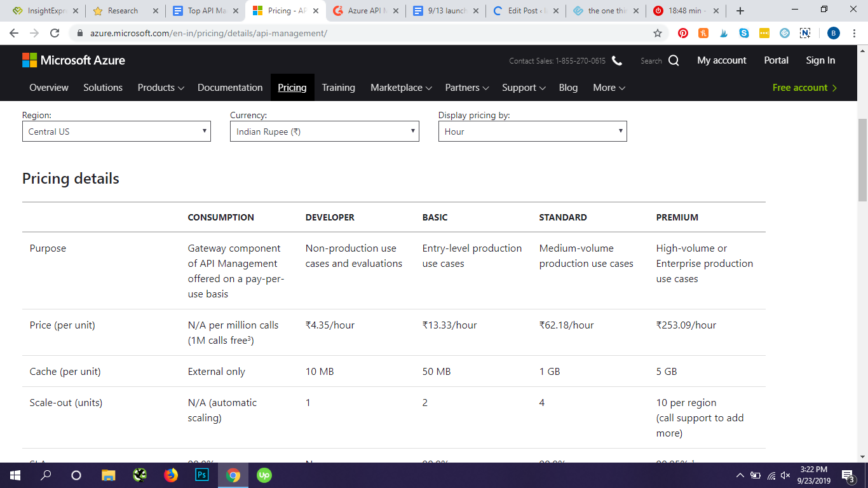Click the Sign In link
The image size is (868, 488).
tap(820, 60)
